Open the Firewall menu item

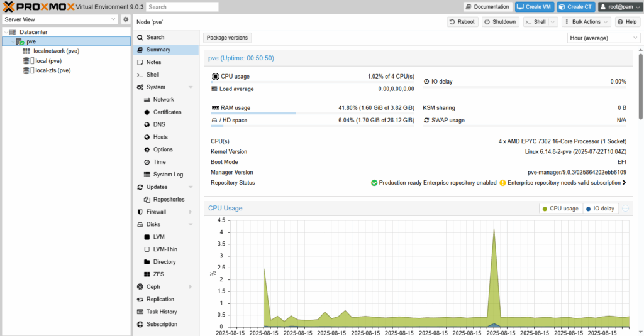[x=166, y=212]
